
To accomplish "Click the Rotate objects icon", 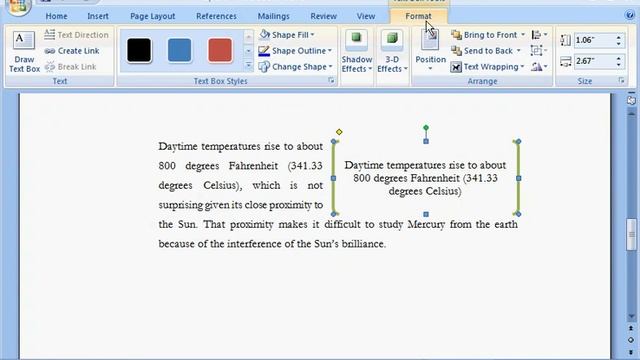I will click(x=539, y=67).
